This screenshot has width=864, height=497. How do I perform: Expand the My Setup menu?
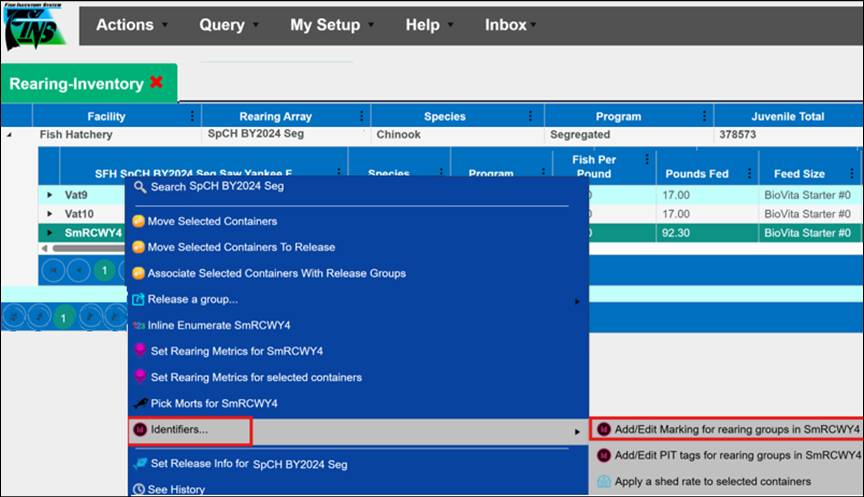coord(332,25)
